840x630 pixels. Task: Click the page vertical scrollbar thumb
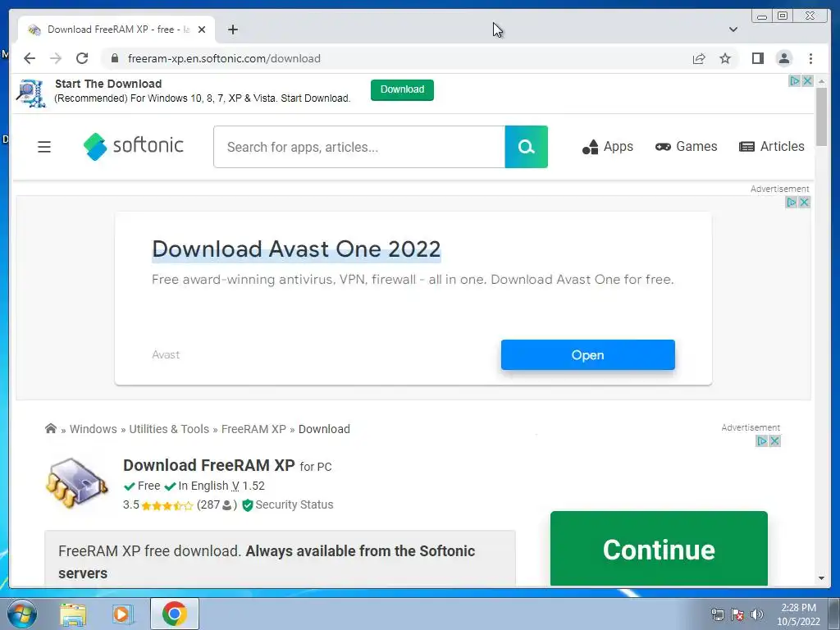point(821,116)
